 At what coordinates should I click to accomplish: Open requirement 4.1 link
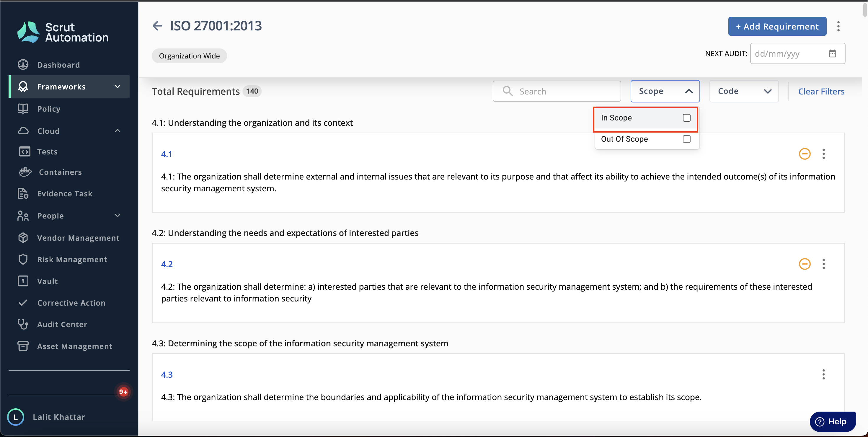click(167, 154)
